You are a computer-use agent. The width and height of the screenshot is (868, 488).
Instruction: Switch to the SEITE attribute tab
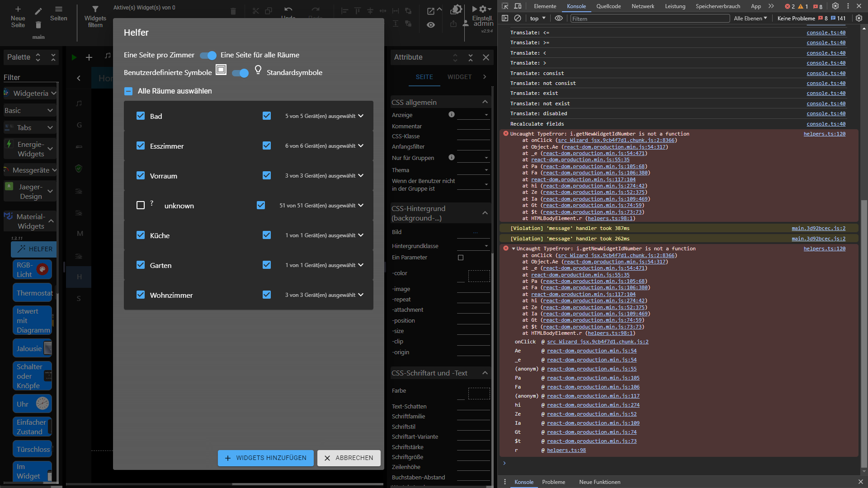tap(425, 77)
